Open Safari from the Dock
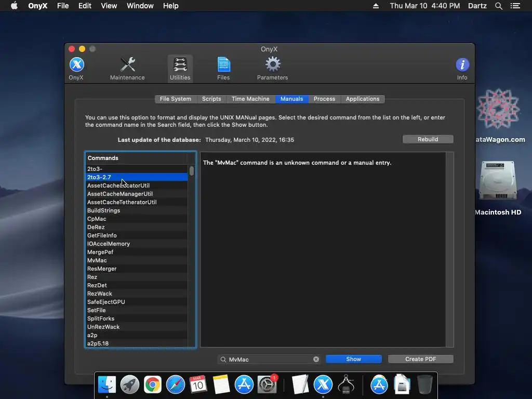The height and width of the screenshot is (399, 532). click(176, 385)
